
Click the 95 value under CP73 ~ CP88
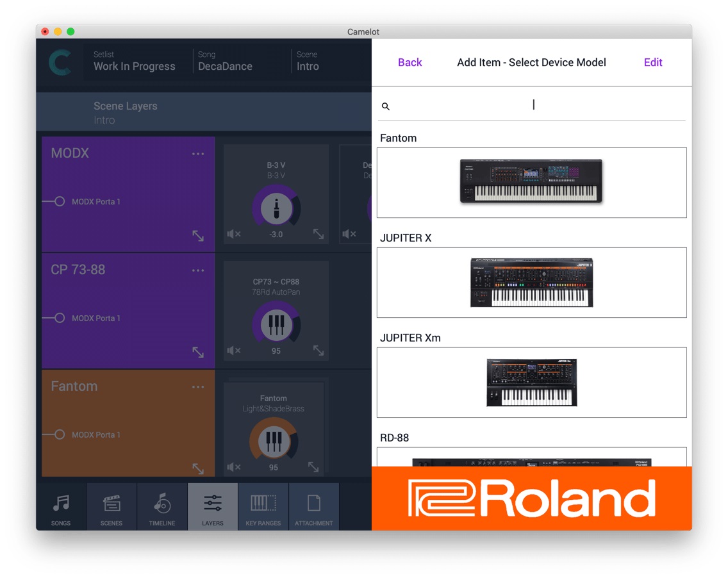click(276, 351)
